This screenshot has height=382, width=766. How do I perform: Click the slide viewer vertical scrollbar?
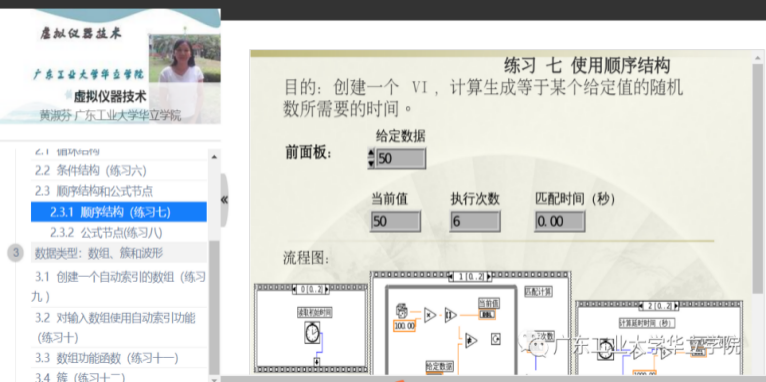(757, 178)
